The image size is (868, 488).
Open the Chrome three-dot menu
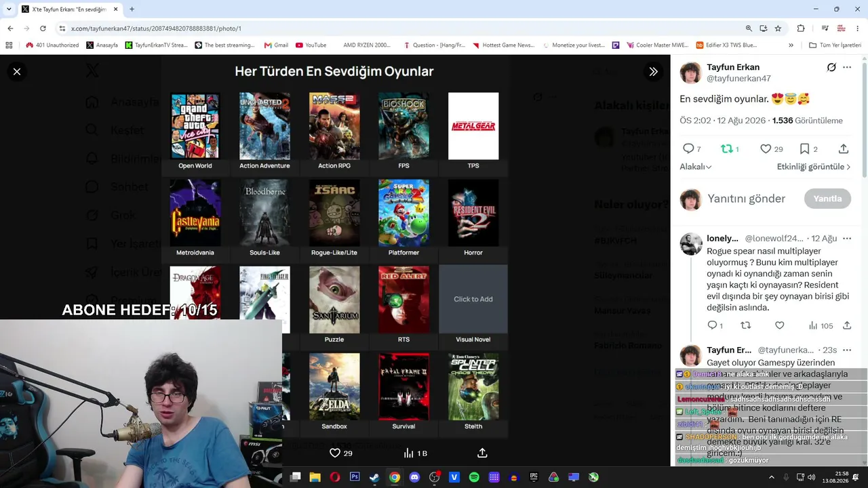[x=858, y=28]
